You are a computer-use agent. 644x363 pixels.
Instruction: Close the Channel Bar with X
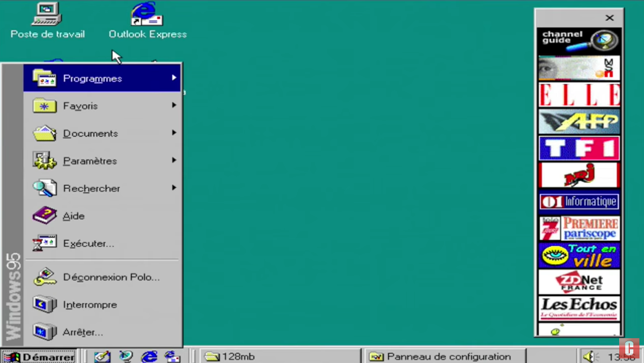(610, 18)
